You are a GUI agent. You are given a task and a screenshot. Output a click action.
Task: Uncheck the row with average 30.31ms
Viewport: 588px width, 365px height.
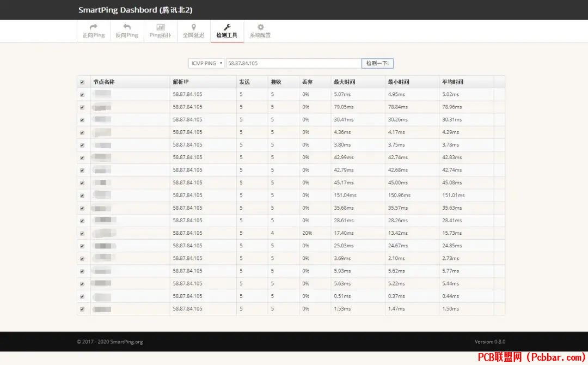[82, 120]
